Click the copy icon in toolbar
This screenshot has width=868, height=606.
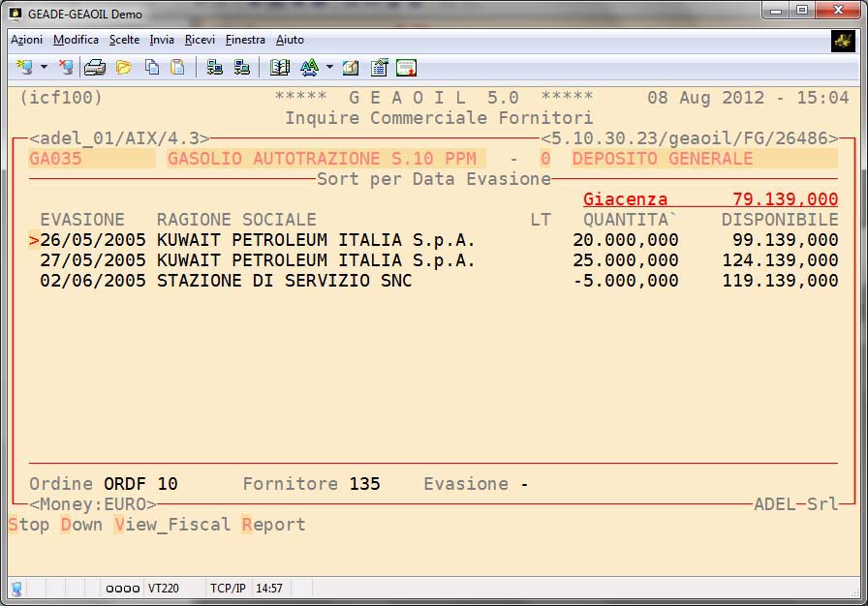point(152,67)
